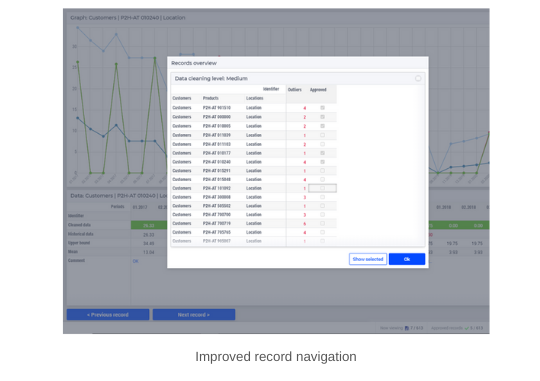Check the highlighted Approved checkbox with focus border
Viewport: 540px width, 381px height.
point(322,188)
